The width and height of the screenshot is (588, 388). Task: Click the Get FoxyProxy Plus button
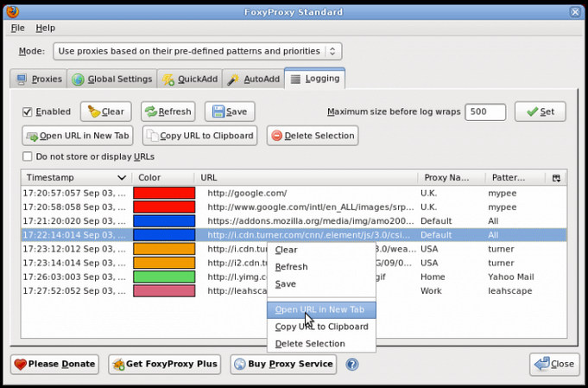pyautogui.click(x=165, y=364)
